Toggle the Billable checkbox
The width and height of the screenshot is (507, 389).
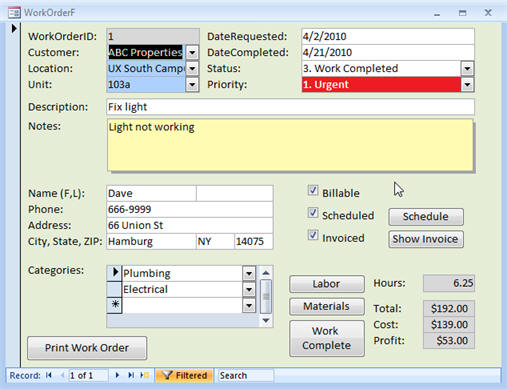[313, 190]
